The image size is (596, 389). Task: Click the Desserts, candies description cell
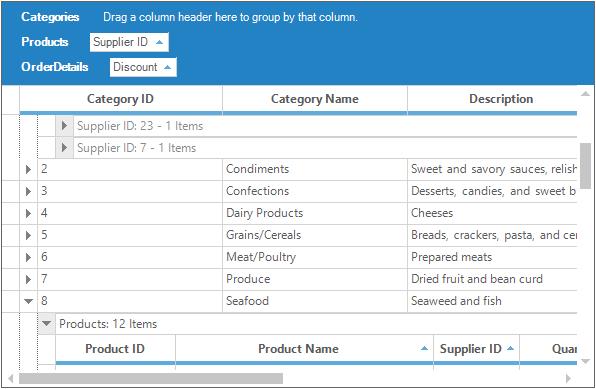(493, 191)
